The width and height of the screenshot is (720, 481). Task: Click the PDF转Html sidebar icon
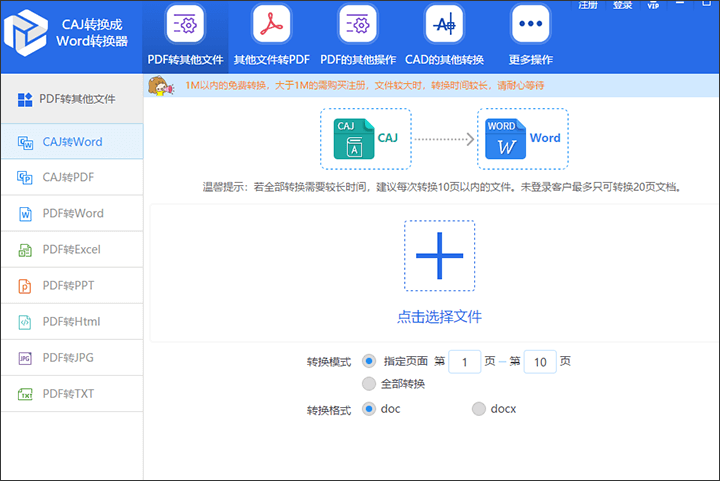pyautogui.click(x=25, y=322)
